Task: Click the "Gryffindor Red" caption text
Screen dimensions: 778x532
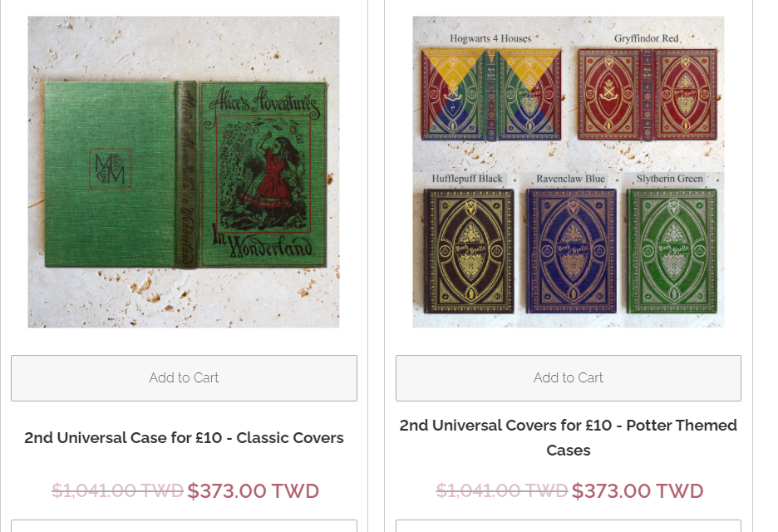Action: tap(646, 38)
